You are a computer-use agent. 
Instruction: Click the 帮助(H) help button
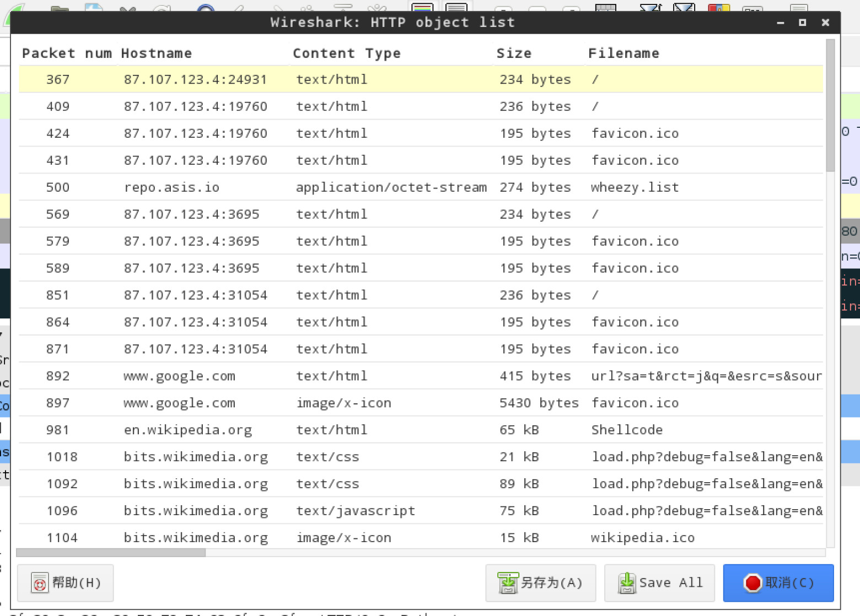pos(65,583)
